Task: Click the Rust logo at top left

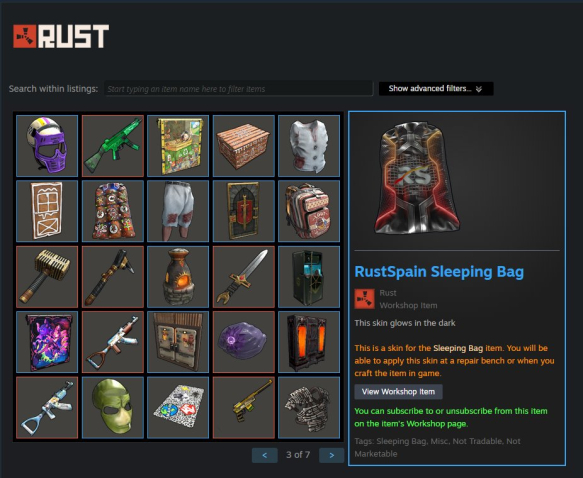Action: 61,36
